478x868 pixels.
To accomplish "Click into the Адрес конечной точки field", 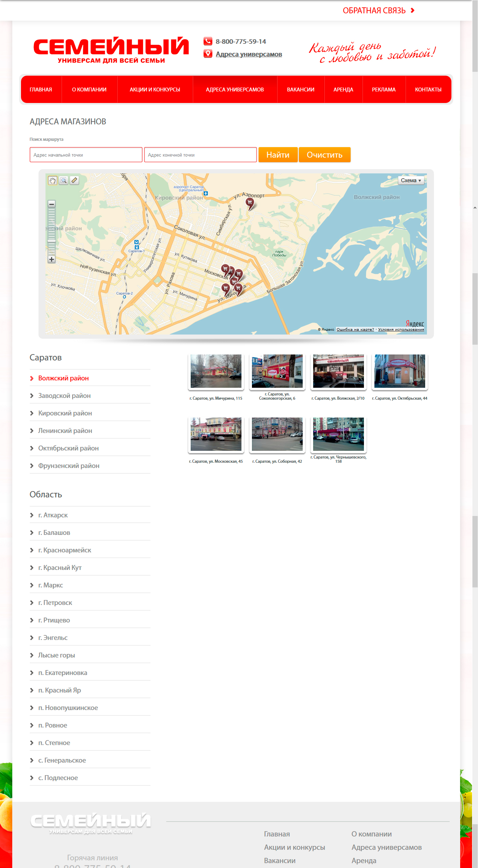I will tap(201, 155).
